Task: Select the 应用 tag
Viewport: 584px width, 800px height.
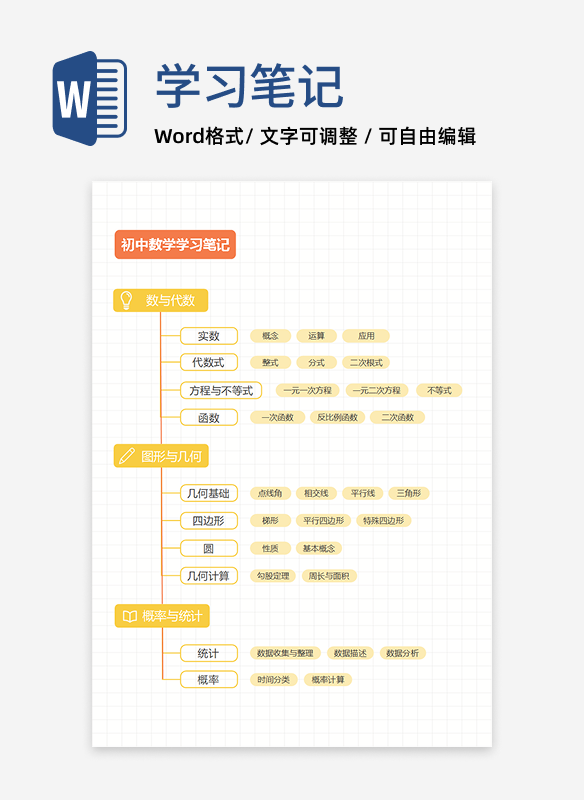Action: [x=366, y=336]
